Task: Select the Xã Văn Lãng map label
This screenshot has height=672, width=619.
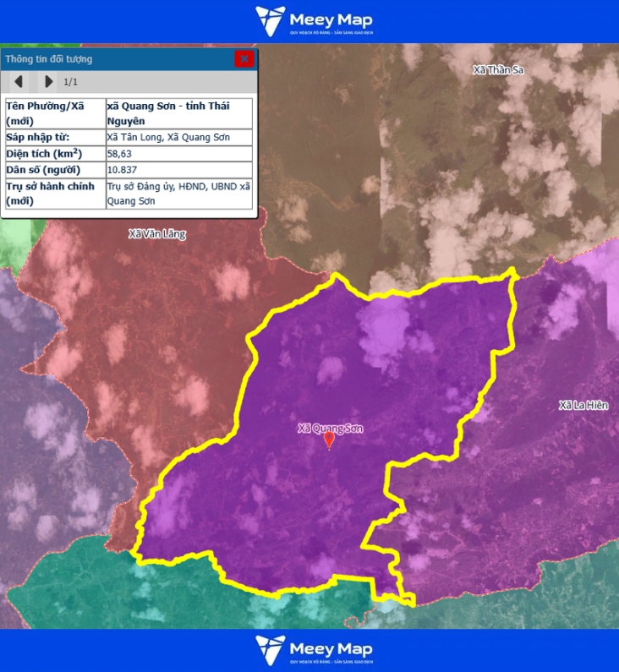Action: (157, 233)
